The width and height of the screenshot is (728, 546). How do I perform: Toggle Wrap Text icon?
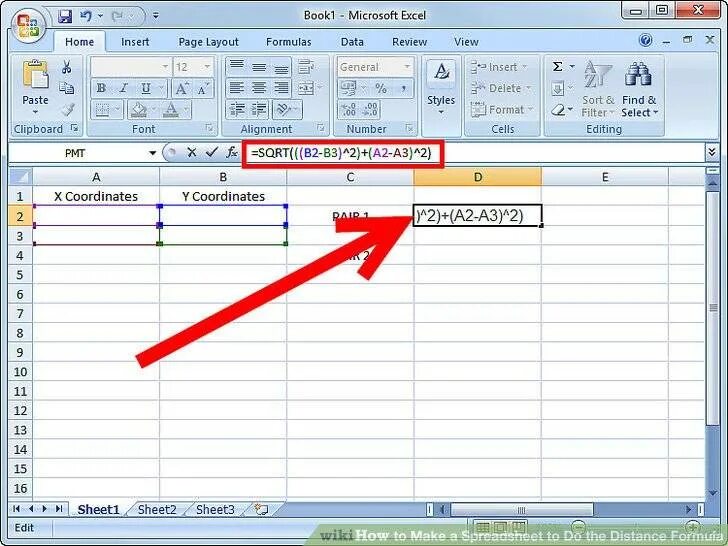click(x=306, y=67)
